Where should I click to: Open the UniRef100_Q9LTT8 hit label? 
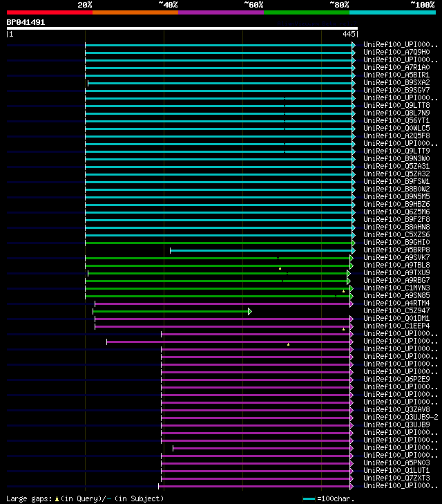click(x=396, y=105)
